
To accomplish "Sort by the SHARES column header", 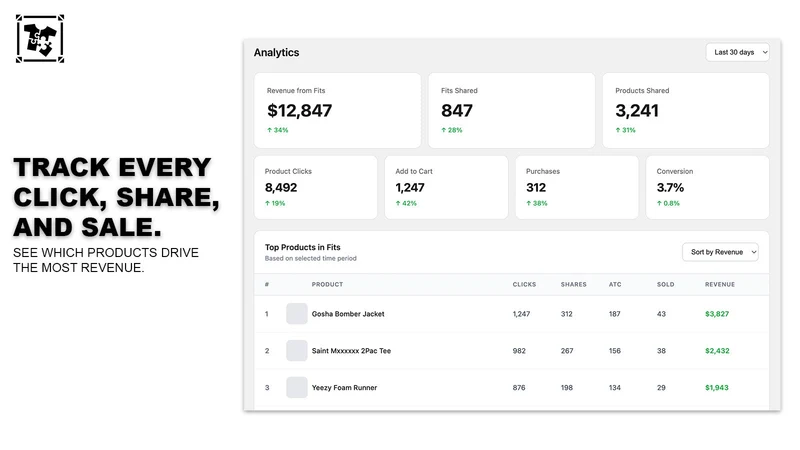I will coord(573,284).
